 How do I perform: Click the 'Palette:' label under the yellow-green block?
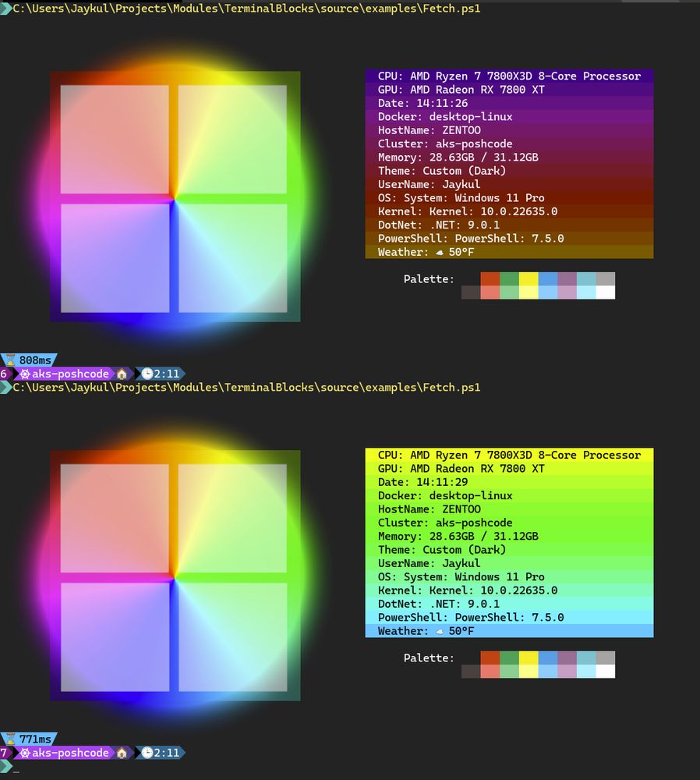pos(429,658)
